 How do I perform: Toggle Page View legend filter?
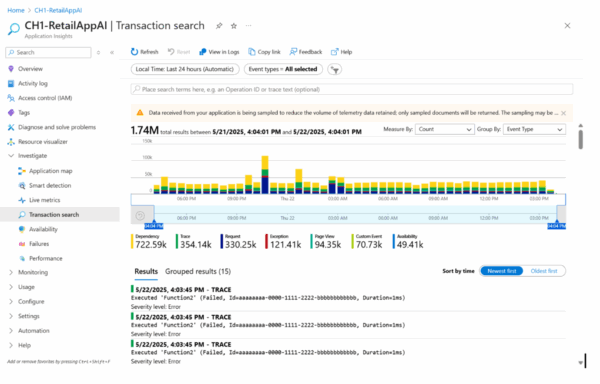click(x=326, y=242)
